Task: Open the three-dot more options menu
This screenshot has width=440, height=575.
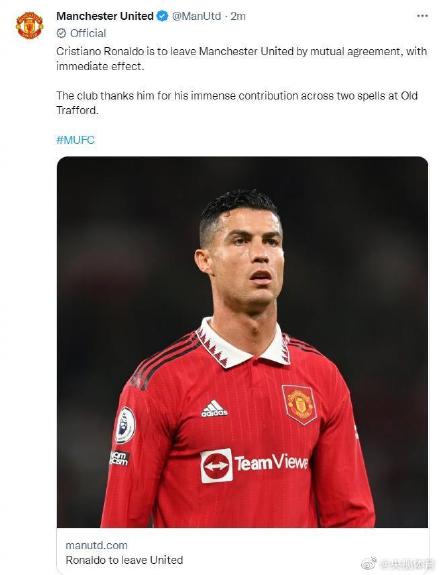Action: coord(422,16)
